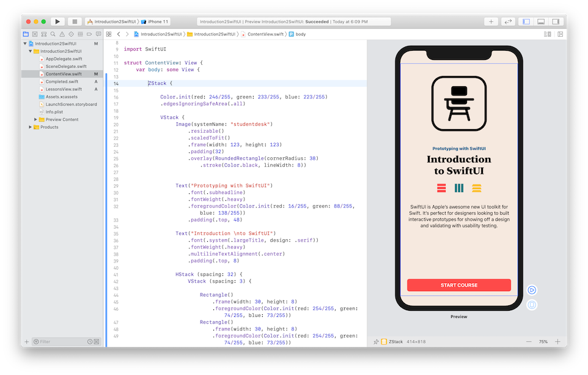Image resolution: width=588 pixels, height=375 pixels.
Task: Zoom in the preview canvas
Action: coord(557,341)
